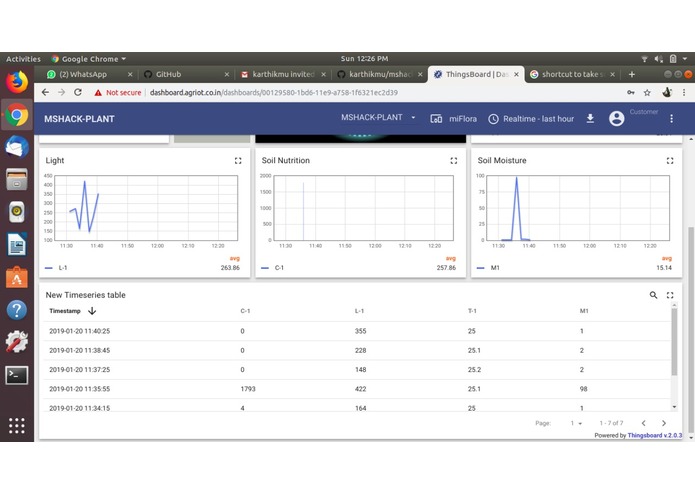Open Terminal from the dock
The image size is (695, 494).
[17, 375]
